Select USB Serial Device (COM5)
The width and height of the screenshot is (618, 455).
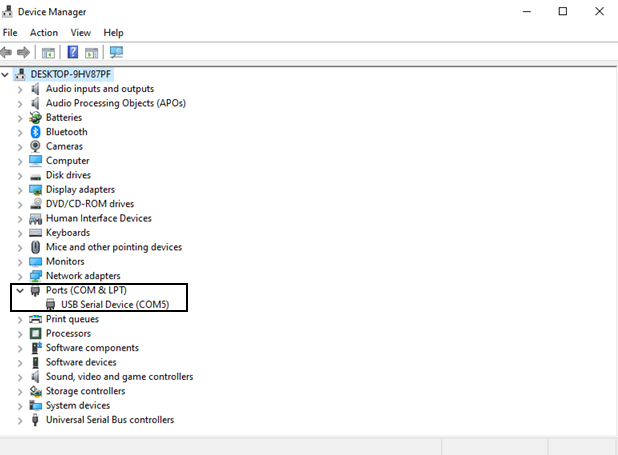tap(114, 305)
